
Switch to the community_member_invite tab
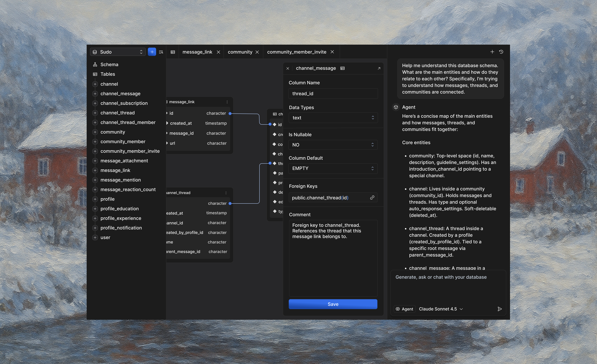pos(297,52)
